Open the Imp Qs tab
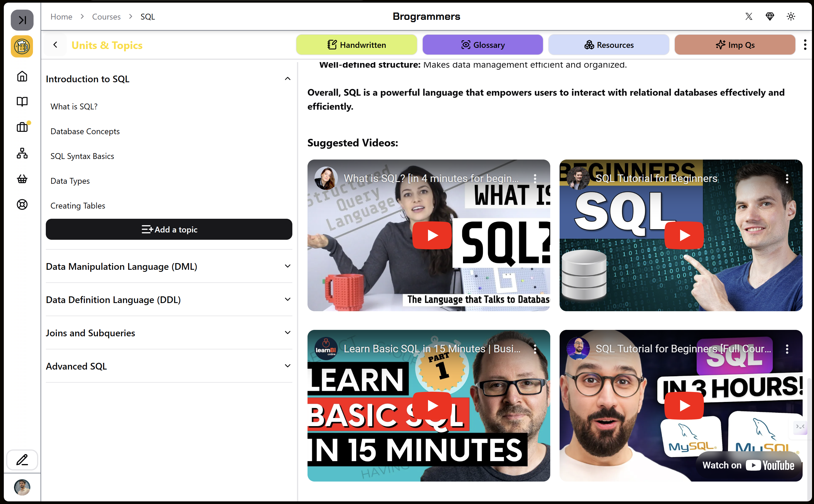This screenshot has width=814, height=504. pos(735,45)
